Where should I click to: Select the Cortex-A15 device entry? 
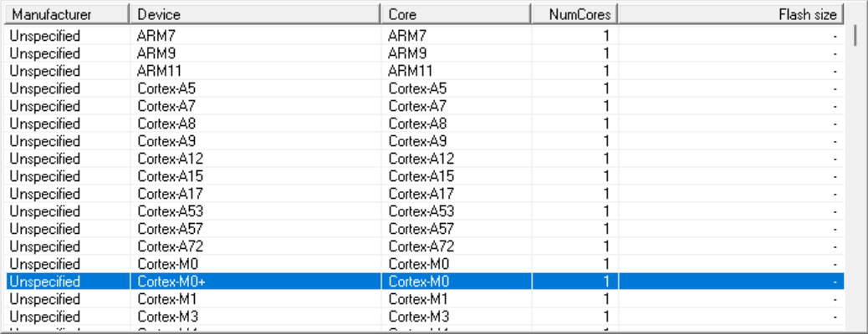click(x=171, y=177)
